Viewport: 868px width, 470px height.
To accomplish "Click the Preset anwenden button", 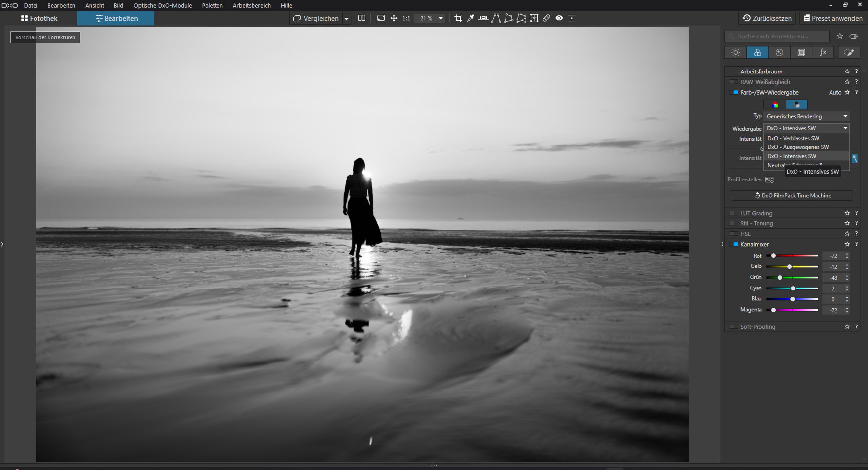I will pyautogui.click(x=833, y=18).
